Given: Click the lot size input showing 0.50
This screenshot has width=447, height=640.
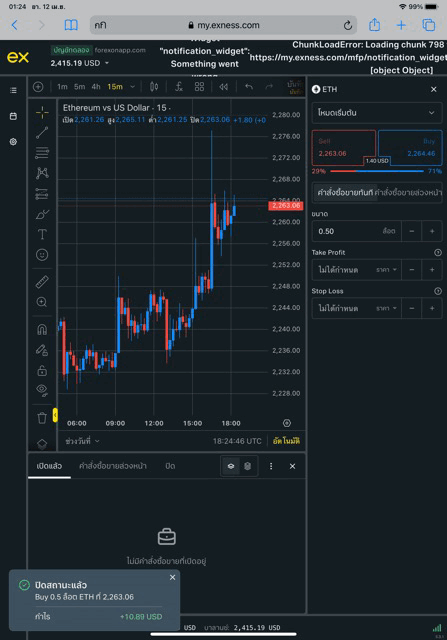Looking at the screenshot, I should tap(356, 231).
